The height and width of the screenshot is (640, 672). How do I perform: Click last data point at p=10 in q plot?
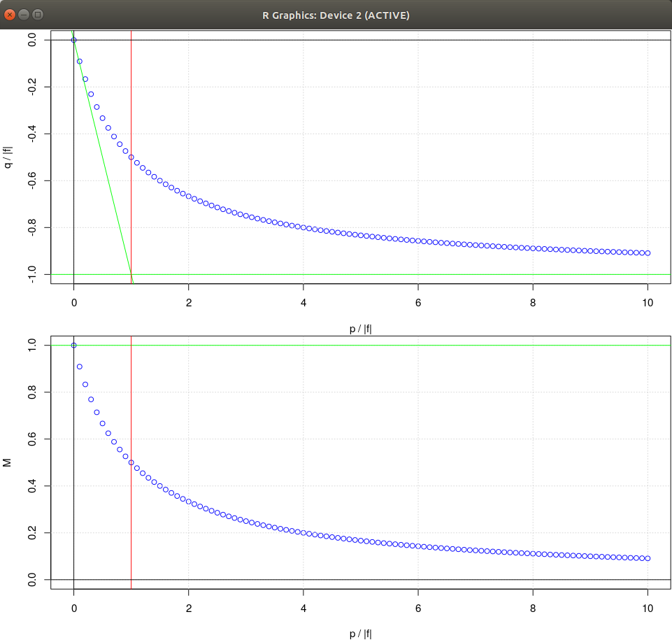(648, 253)
